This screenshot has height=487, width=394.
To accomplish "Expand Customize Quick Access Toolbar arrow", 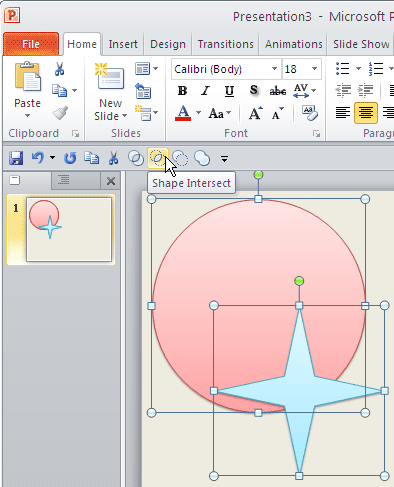I will (x=224, y=159).
